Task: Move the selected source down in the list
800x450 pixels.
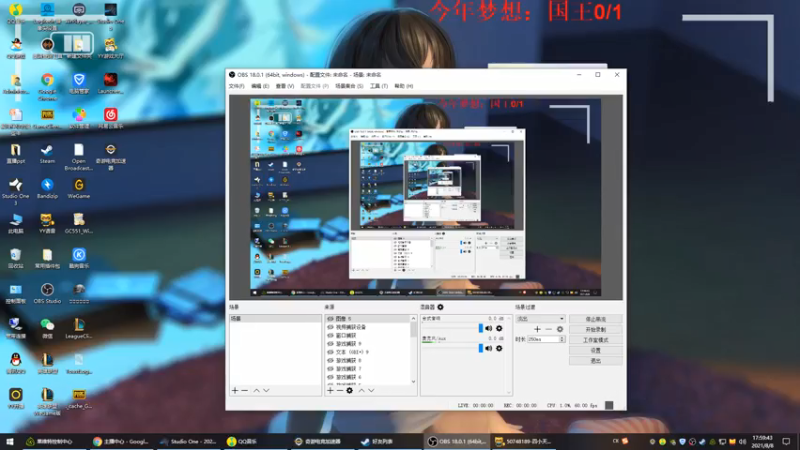Action: pyautogui.click(x=371, y=390)
